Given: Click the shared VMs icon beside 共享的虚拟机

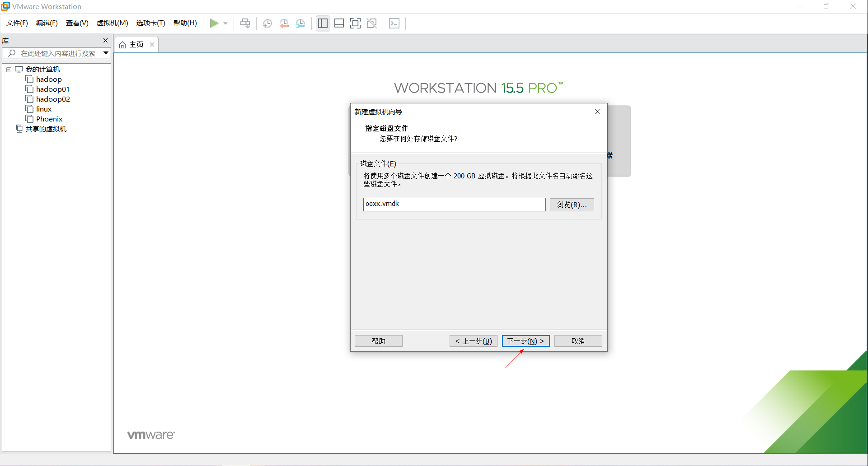Looking at the screenshot, I should point(19,129).
